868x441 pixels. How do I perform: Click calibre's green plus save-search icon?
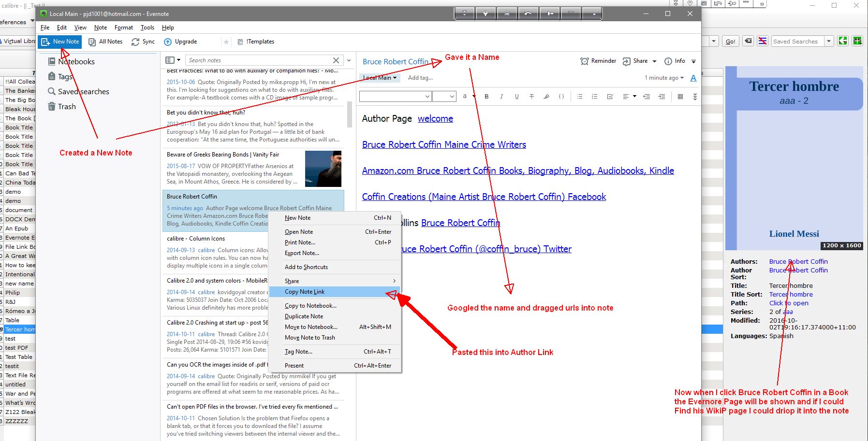pyautogui.click(x=857, y=41)
